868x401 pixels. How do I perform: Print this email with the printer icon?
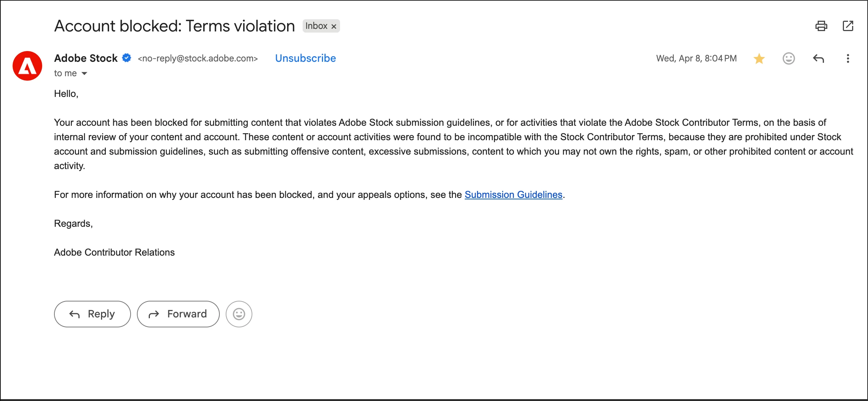821,26
